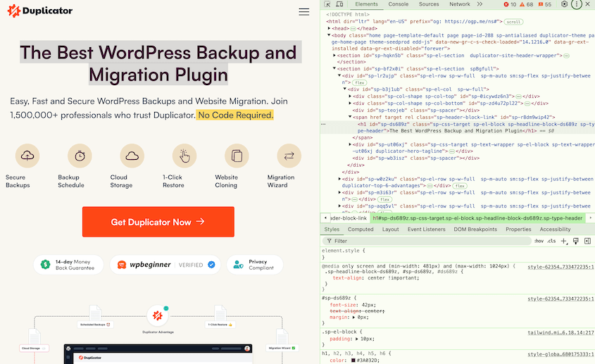
Task: Open the Accessibility tab
Action: [x=555, y=230]
